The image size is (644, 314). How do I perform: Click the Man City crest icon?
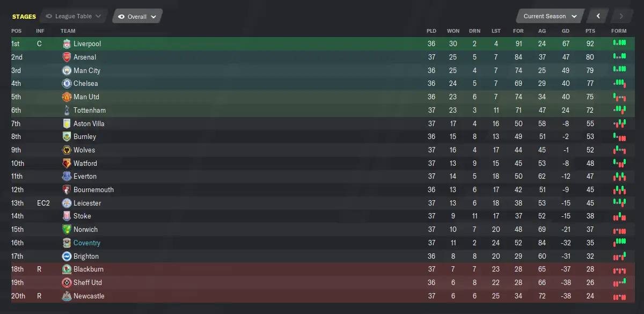[67, 70]
